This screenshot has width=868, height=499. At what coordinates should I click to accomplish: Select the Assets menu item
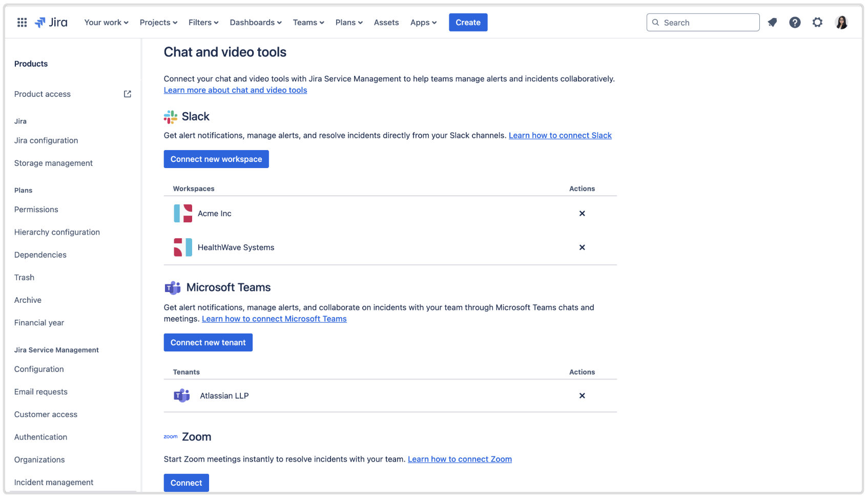click(x=386, y=22)
